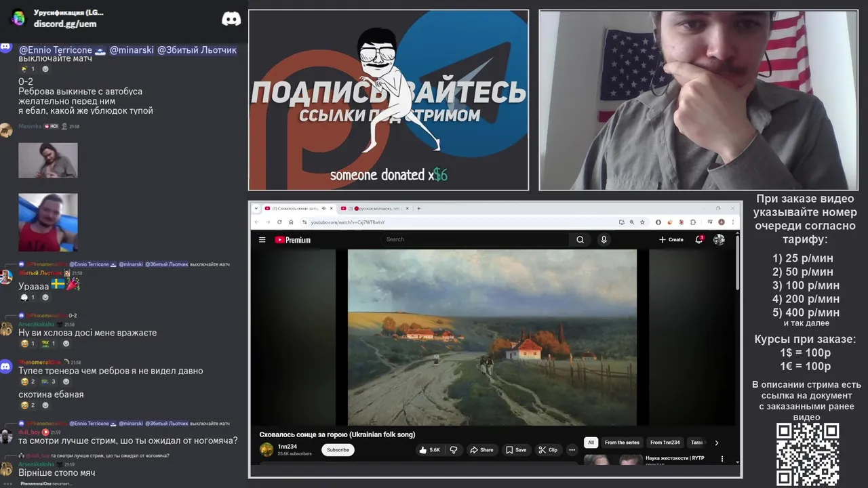The width and height of the screenshot is (868, 488).
Task: Click the 'Урусификация' server avatar
Action: (x=18, y=18)
